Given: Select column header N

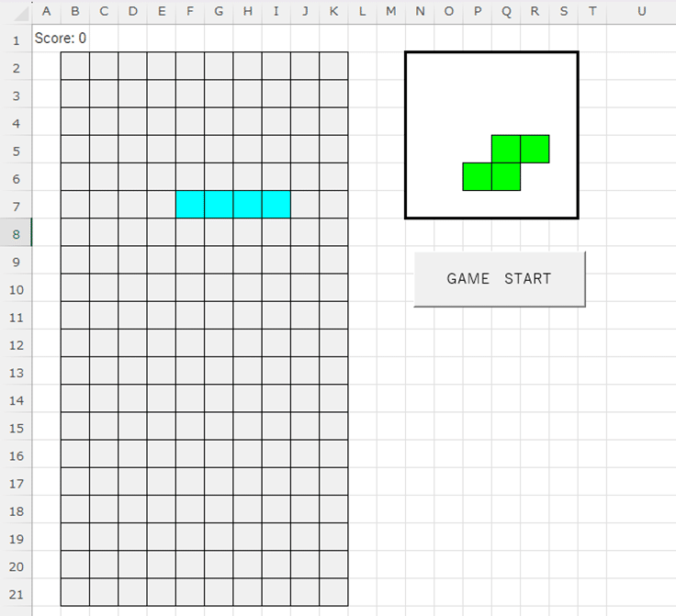Looking at the screenshot, I should click(420, 12).
